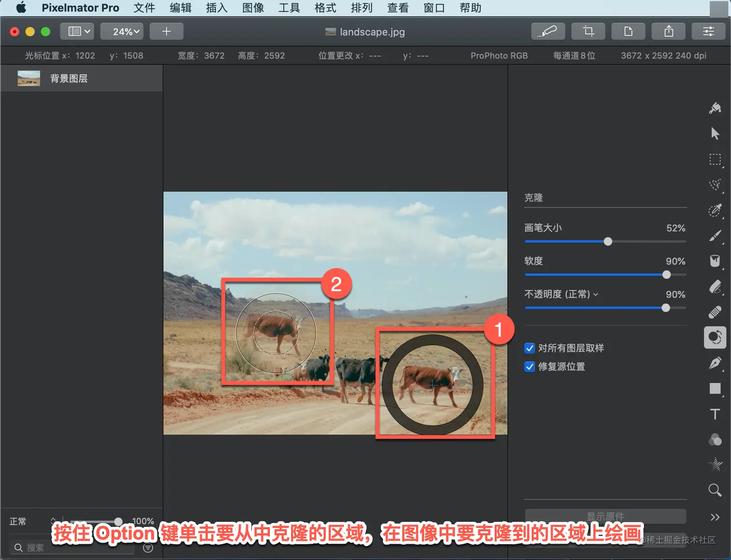This screenshot has height=560, width=731.
Task: Click the 100% layer opacity value
Action: click(x=143, y=521)
